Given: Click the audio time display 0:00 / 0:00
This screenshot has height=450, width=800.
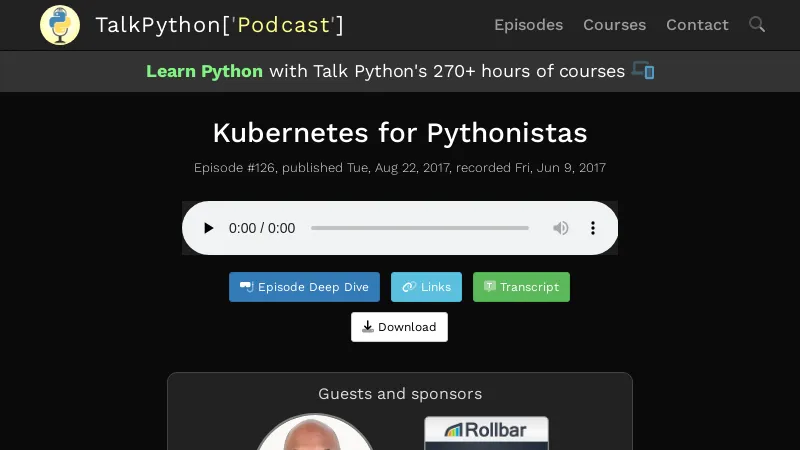Looking at the screenshot, I should tap(262, 228).
